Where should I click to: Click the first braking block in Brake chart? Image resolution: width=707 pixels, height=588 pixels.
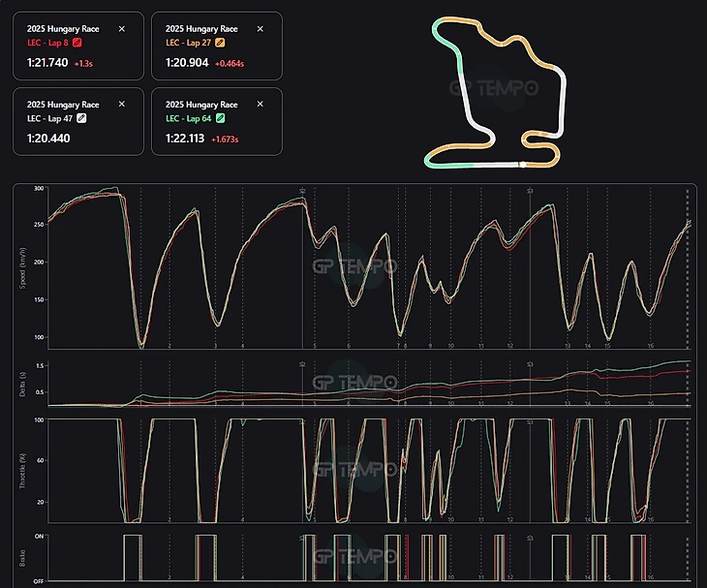[x=133, y=557]
